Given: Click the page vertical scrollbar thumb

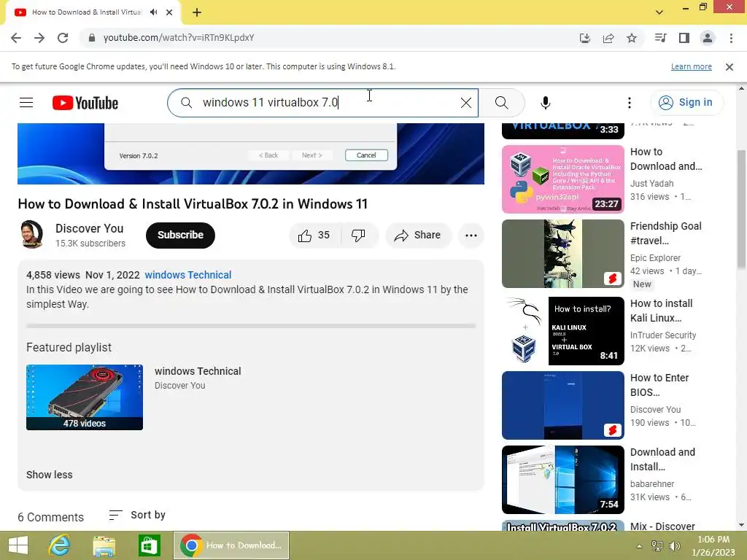Looking at the screenshot, I should tap(742, 209).
